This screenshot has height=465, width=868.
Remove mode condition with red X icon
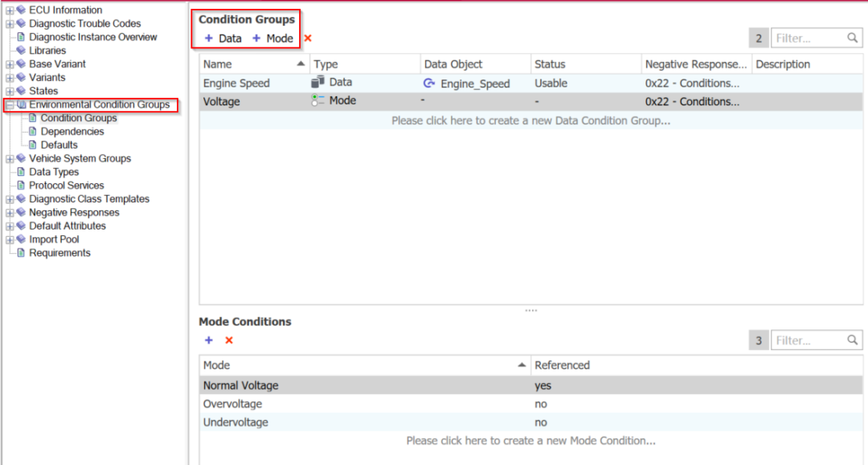(229, 340)
